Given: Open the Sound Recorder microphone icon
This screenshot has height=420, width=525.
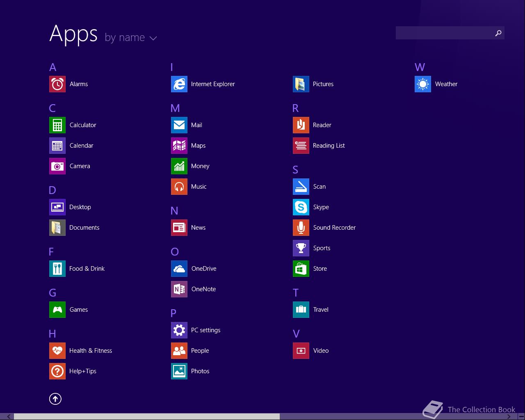Looking at the screenshot, I should pyautogui.click(x=301, y=228).
